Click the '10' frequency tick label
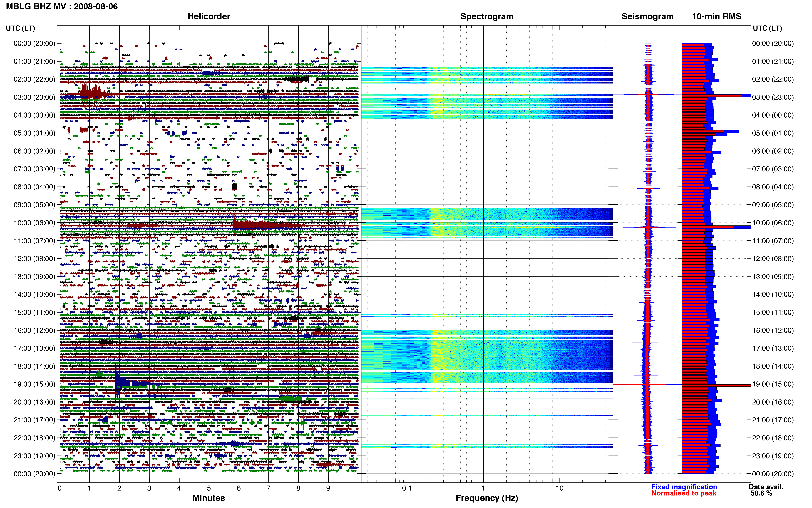Image resolution: width=812 pixels, height=508 pixels. point(559,488)
